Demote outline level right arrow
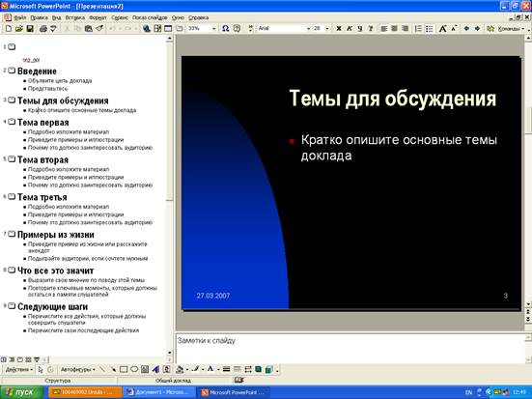This screenshot has height=399, width=532. [477, 29]
